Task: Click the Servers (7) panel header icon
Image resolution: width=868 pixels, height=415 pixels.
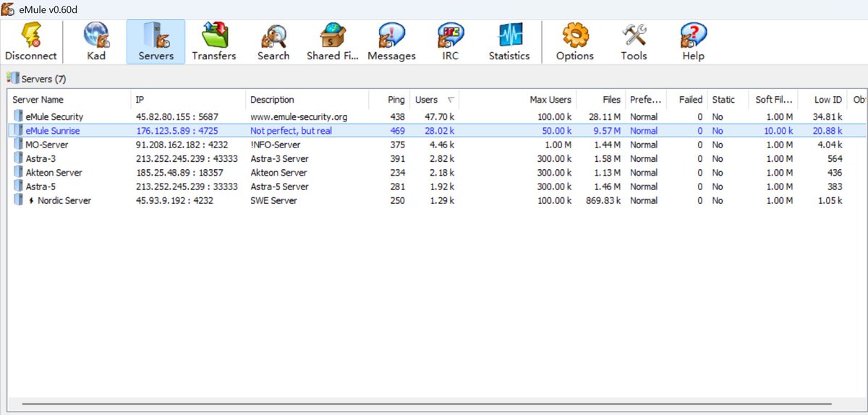Action: tap(13, 77)
